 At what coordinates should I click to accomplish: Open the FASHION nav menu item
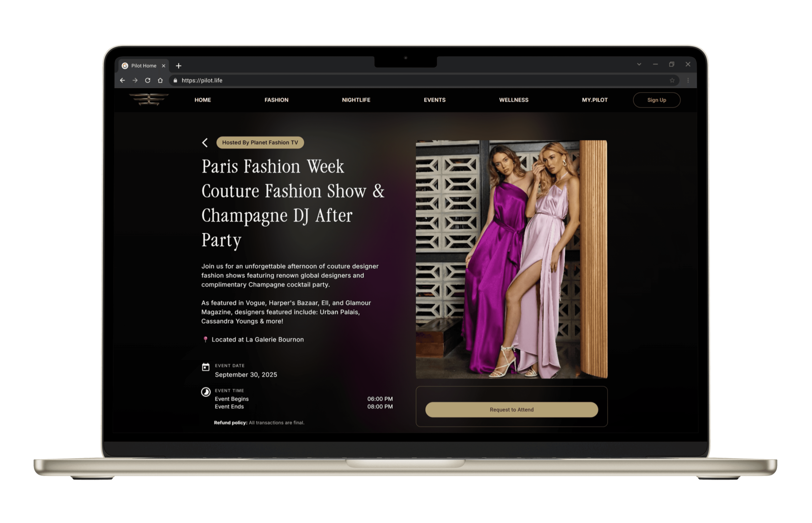[276, 100]
